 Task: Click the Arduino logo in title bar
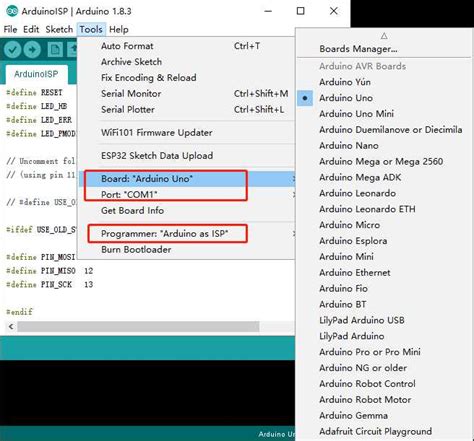12,11
